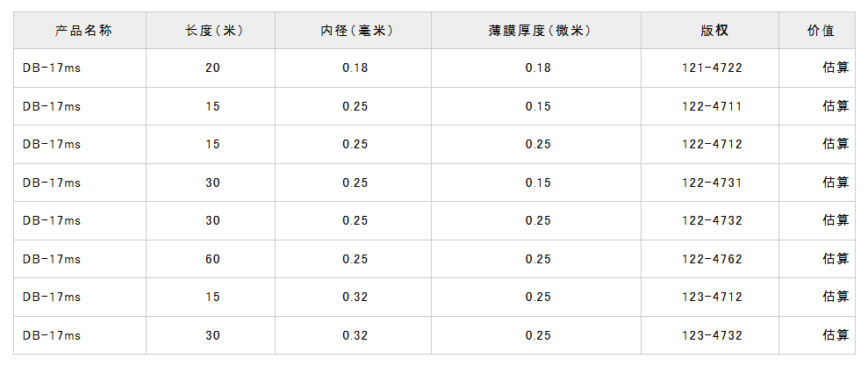
Task: Click the 薄膜厚度(微米) column header
Action: click(x=539, y=31)
